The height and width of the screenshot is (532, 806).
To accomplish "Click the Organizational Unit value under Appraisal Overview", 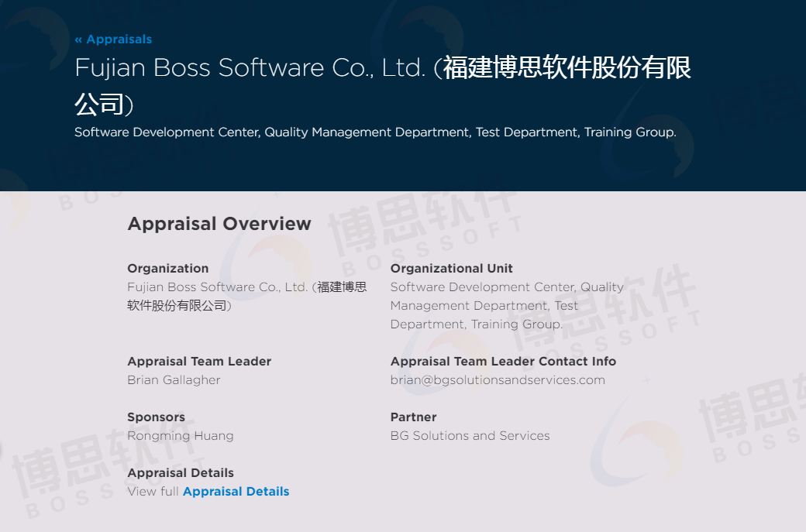I will pyautogui.click(x=507, y=306).
